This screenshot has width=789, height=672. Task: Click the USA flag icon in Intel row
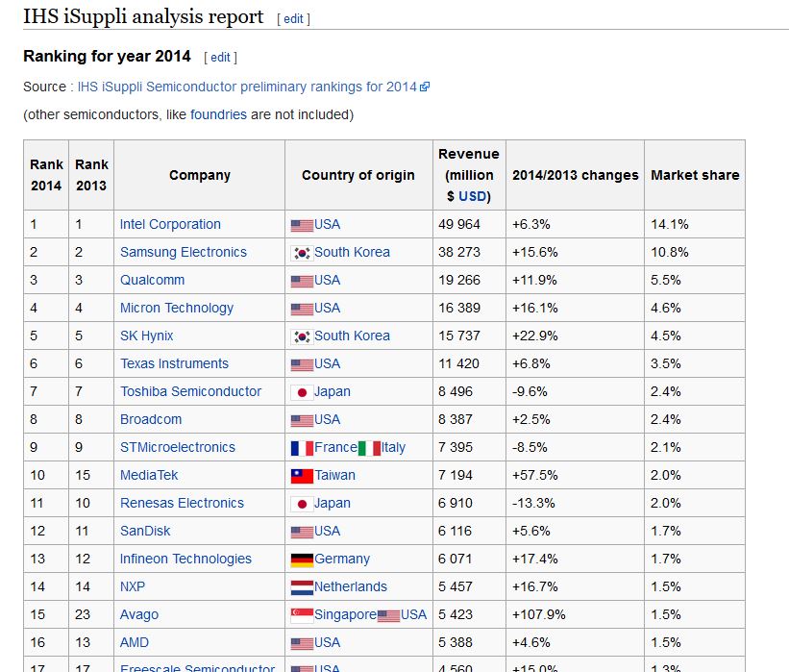302,226
